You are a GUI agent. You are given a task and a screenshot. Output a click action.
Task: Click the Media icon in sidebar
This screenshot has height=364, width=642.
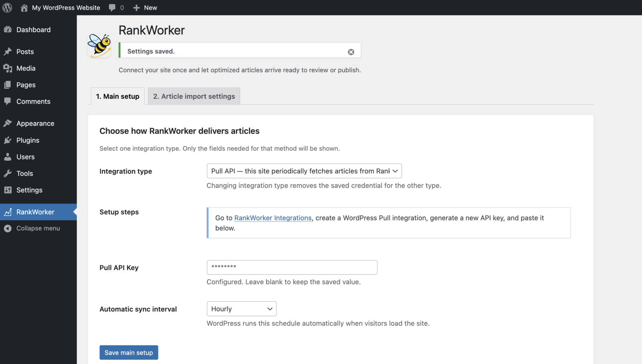point(8,68)
